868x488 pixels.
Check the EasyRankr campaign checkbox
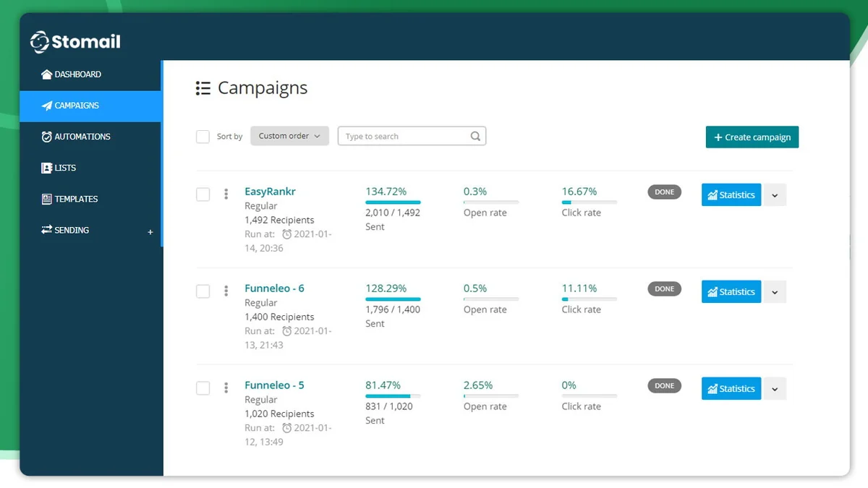click(203, 194)
